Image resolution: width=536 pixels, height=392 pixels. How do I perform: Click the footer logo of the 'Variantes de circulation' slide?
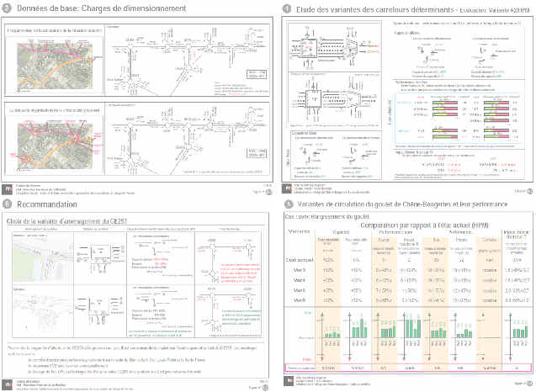tap(289, 381)
